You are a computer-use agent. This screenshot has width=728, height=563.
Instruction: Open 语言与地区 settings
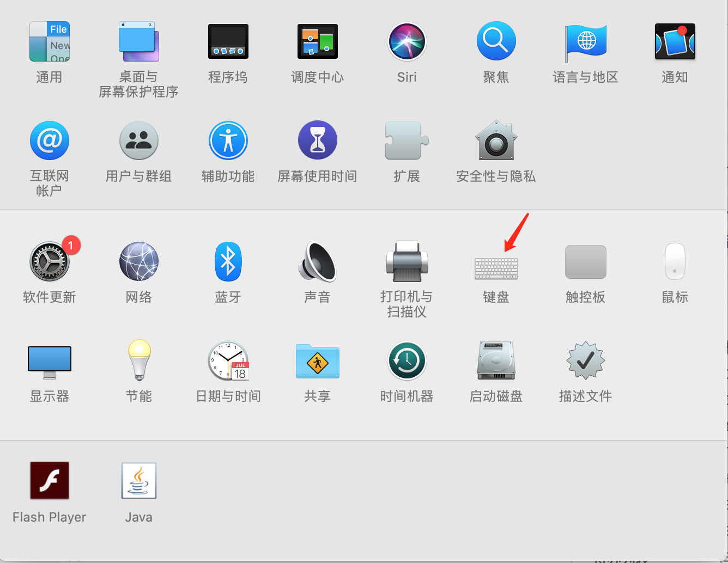point(585,41)
